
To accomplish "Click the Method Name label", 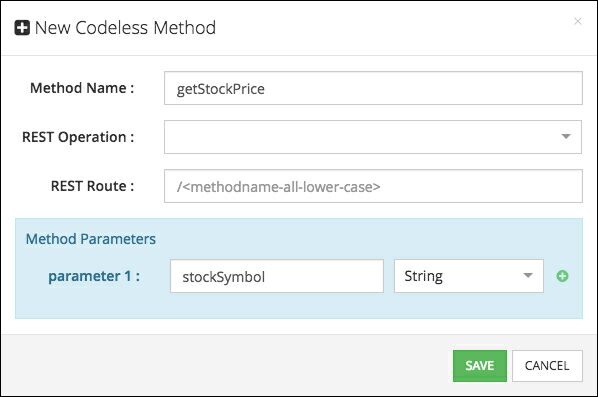I will click(x=82, y=88).
